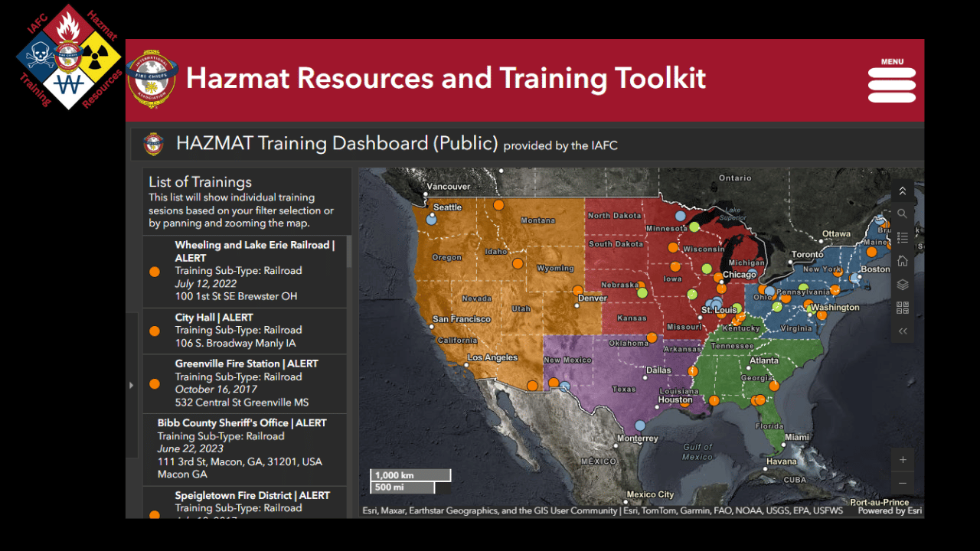The image size is (980, 551).
Task: Open the map layers panel
Action: 903,285
